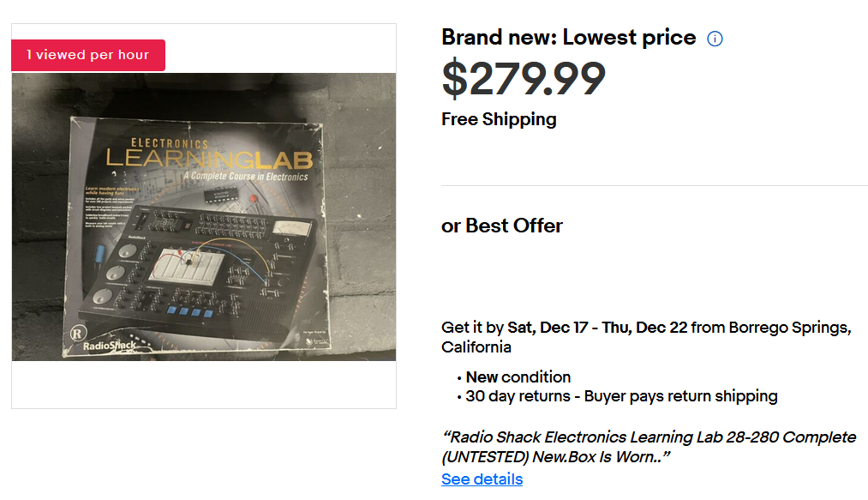Open the See details link
Image resolution: width=868 pixels, height=500 pixels.
482,479
